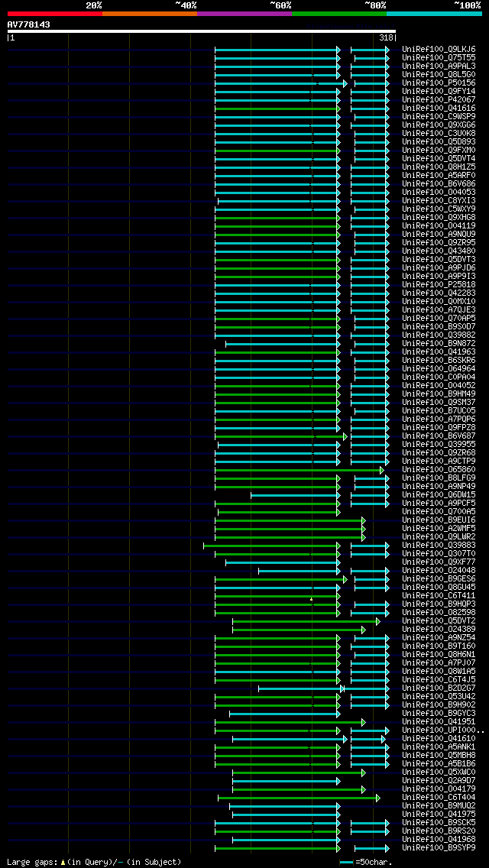Click label UniRef100_B9EUI6
The height and width of the screenshot is (868, 489).
click(439, 520)
